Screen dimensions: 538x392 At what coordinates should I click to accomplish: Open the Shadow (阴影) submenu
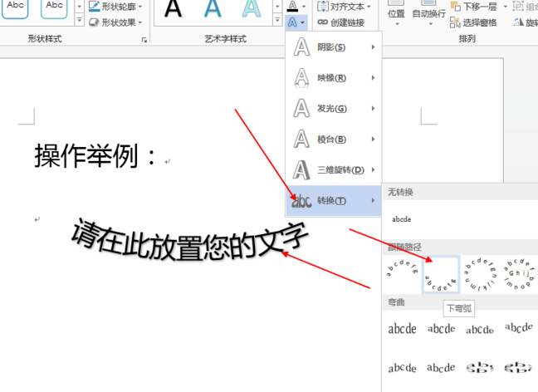(x=334, y=47)
